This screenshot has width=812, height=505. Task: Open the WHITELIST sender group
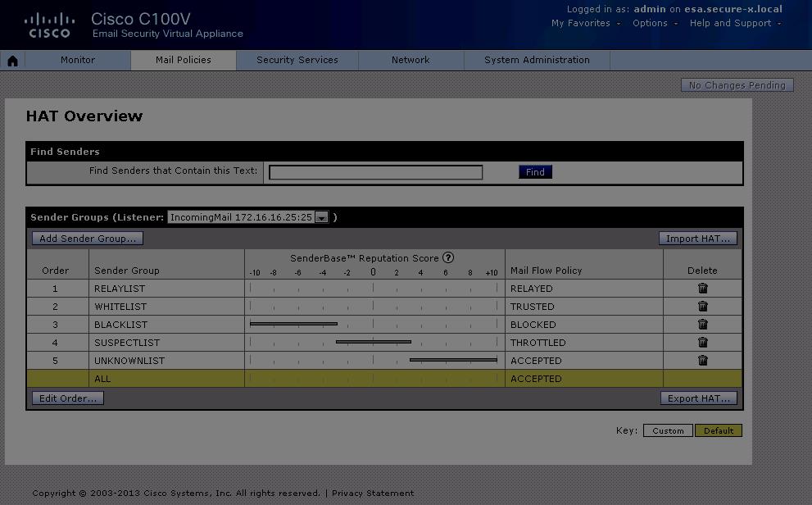(120, 307)
